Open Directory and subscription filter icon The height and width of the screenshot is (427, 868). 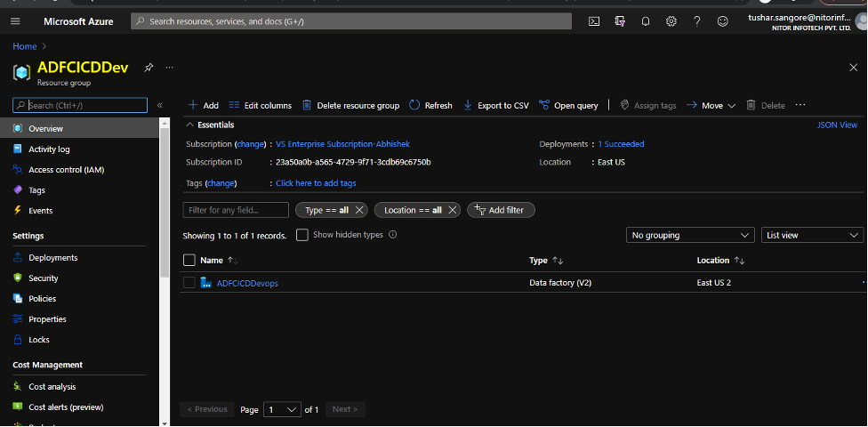tap(620, 21)
